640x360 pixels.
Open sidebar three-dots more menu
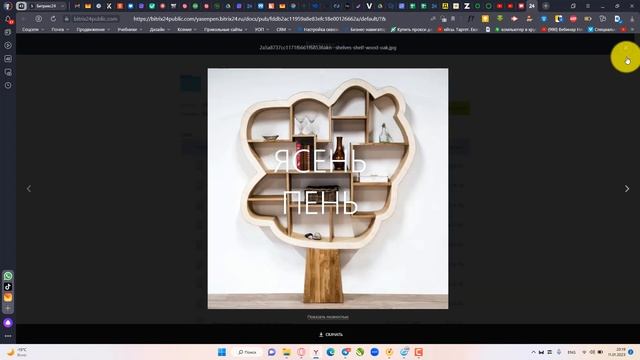click(8, 336)
